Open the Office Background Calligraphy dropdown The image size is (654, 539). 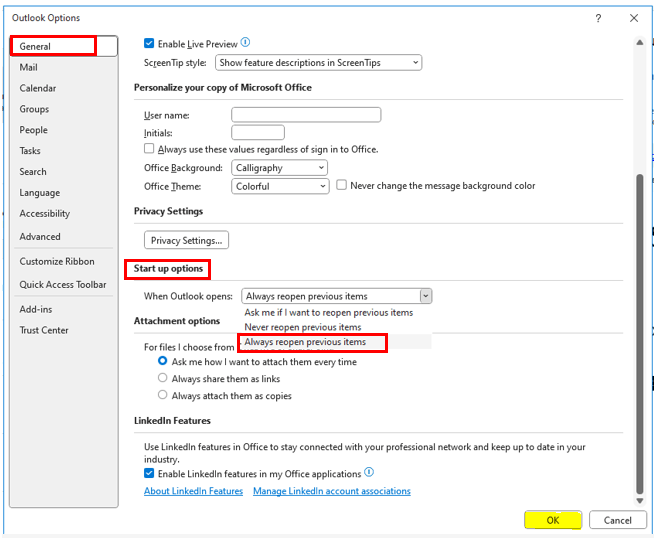(279, 168)
